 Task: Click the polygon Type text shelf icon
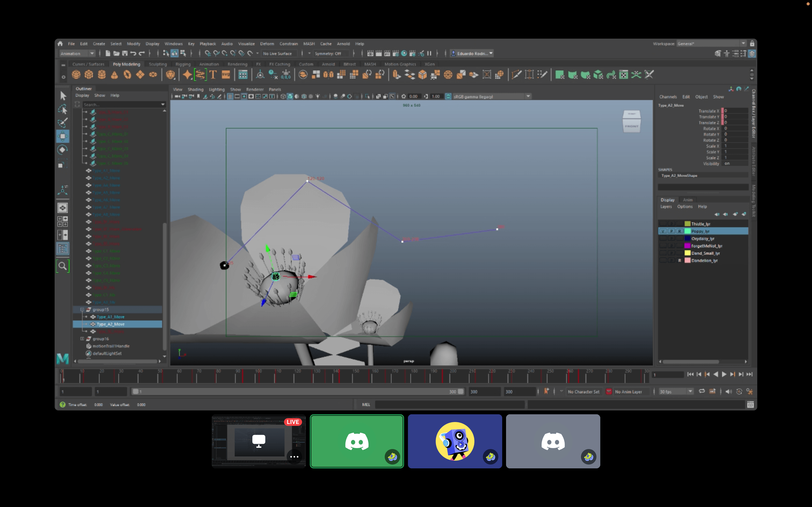tap(213, 74)
